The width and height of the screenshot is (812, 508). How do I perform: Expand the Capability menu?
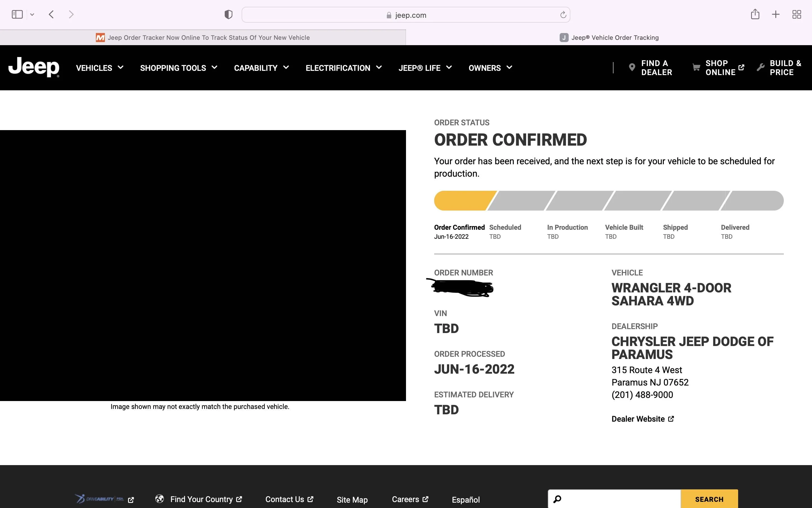click(261, 68)
